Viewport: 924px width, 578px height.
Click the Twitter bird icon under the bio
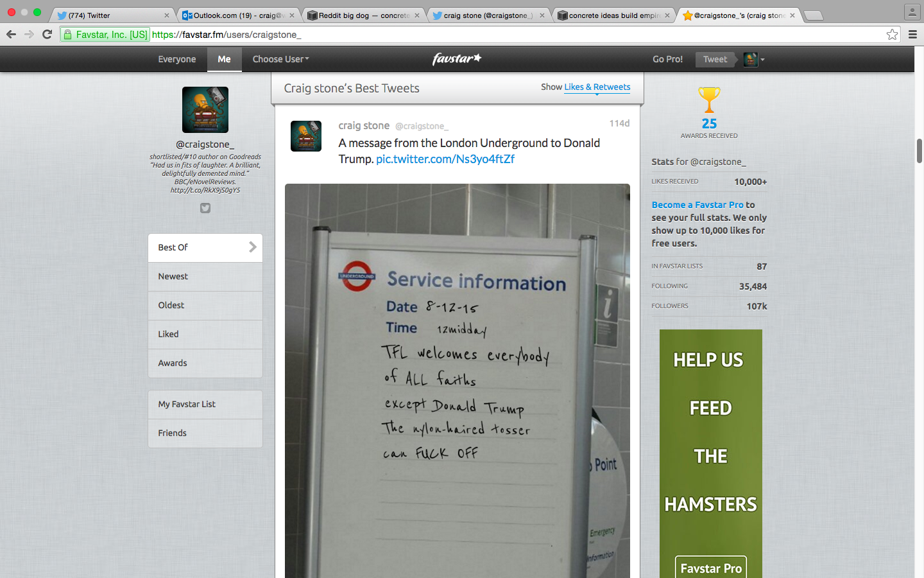pos(205,208)
